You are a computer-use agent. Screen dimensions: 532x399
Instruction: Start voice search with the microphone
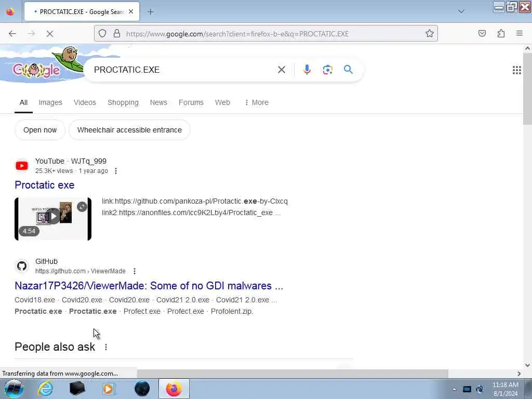coord(307,70)
